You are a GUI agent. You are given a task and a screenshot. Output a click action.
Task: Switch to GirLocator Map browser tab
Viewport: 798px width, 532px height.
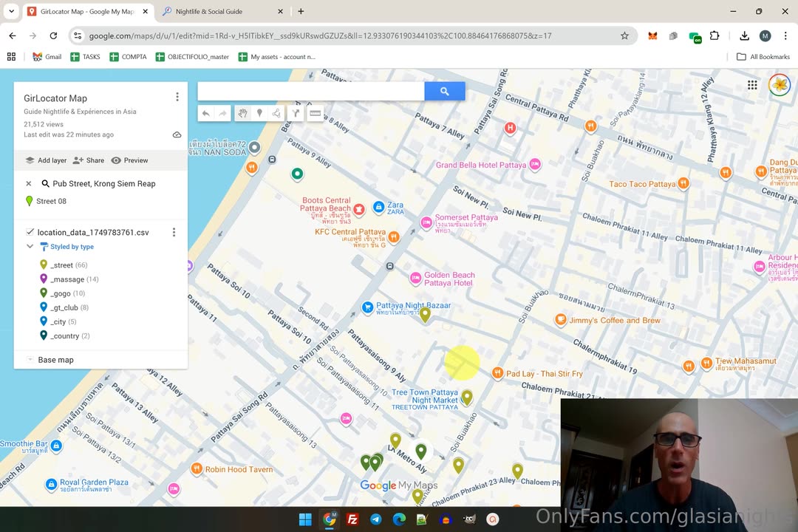pyautogui.click(x=87, y=11)
